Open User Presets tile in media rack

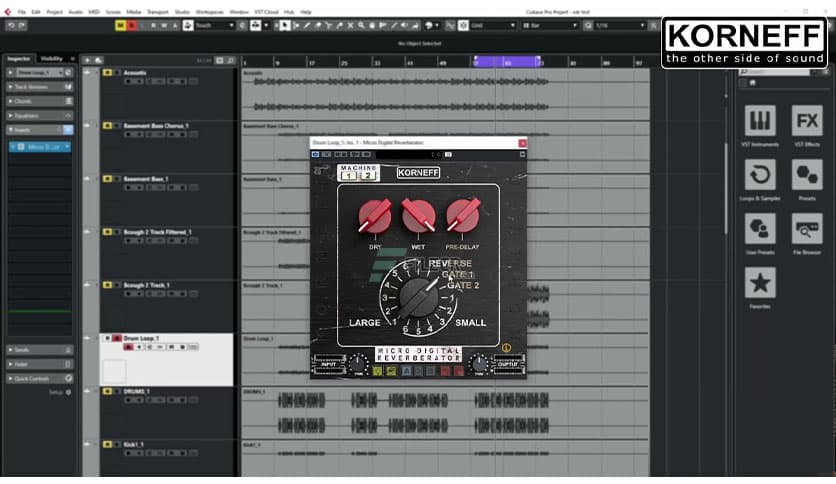click(760, 229)
